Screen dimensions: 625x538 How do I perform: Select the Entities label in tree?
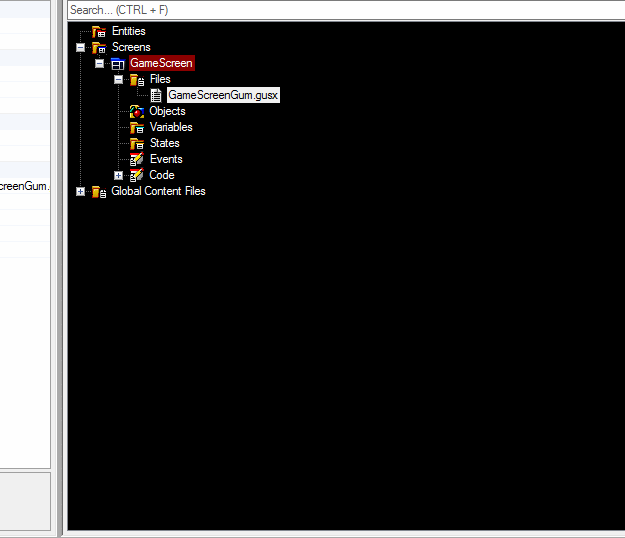click(128, 32)
